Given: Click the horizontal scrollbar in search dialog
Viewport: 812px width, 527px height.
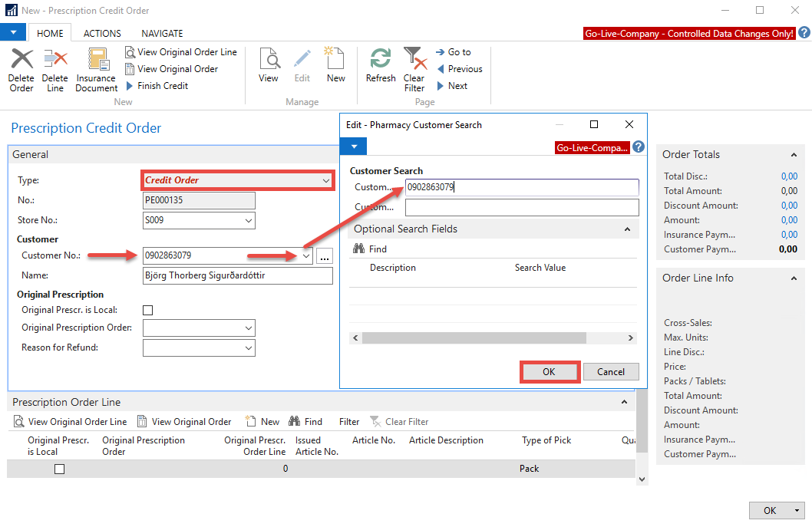Looking at the screenshot, I should coord(474,338).
